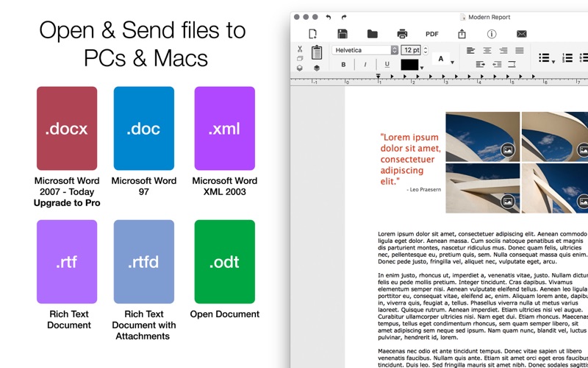This screenshot has width=588, height=368.
Task: Open the arrow beside the black color swatch
Action: click(x=422, y=68)
